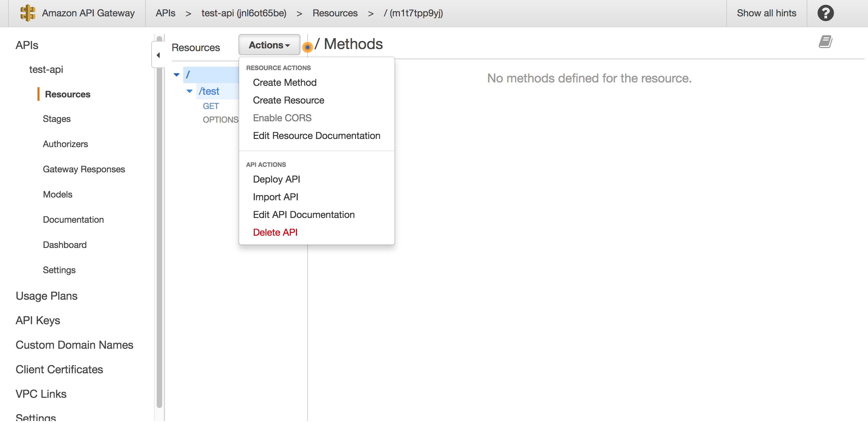Open Gateway Responses in the sidebar
This screenshot has height=423, width=868.
(84, 169)
